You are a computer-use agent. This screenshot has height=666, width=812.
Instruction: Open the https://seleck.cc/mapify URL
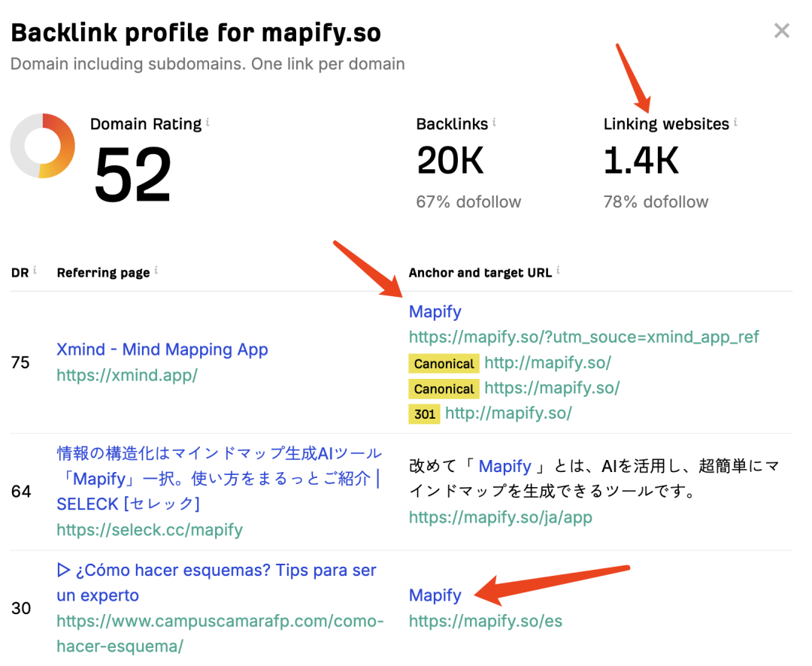coord(150,530)
